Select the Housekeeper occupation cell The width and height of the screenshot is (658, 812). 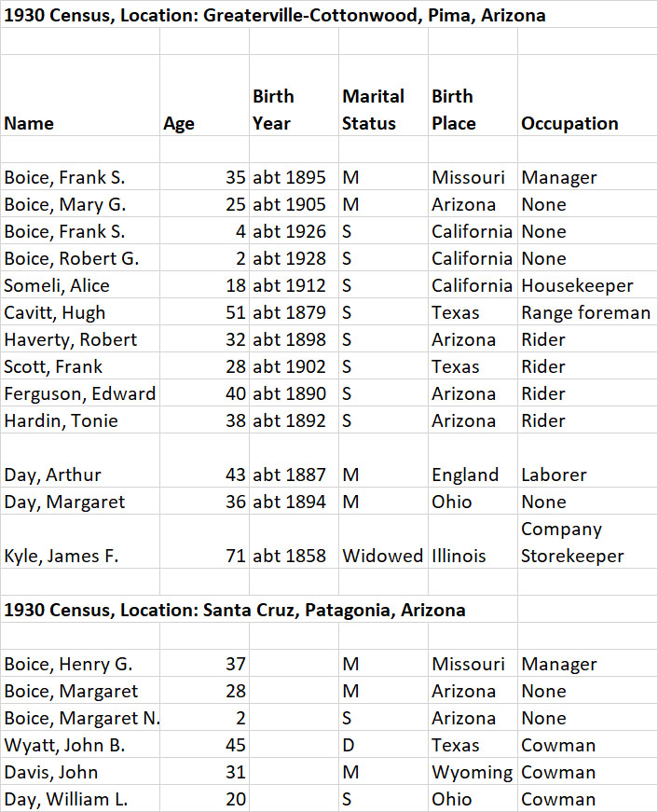click(x=577, y=285)
